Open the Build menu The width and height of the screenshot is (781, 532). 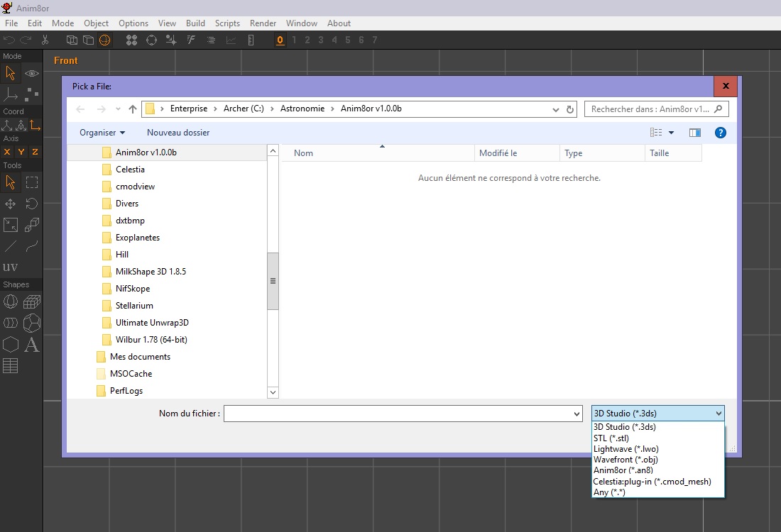click(195, 23)
